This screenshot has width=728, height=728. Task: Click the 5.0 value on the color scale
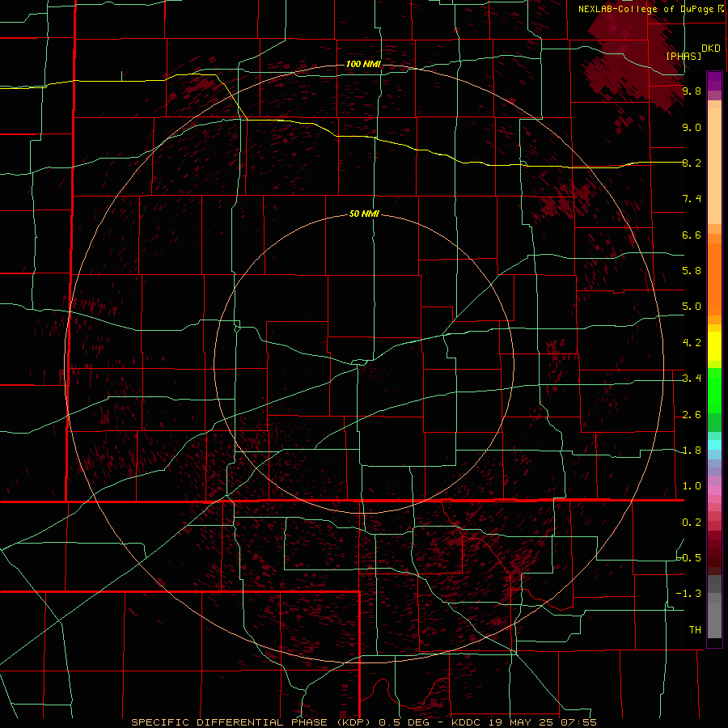692,307
